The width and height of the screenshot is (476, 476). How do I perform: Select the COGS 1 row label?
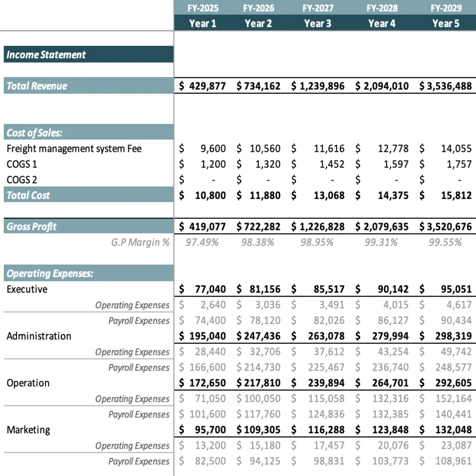point(22,164)
